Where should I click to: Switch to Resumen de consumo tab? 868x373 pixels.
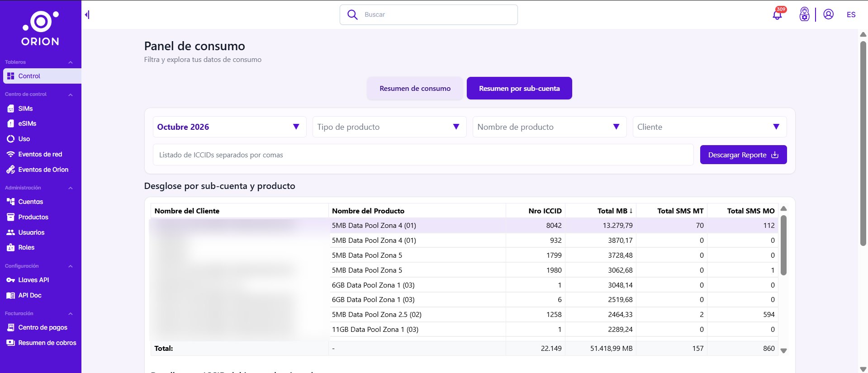(x=415, y=88)
